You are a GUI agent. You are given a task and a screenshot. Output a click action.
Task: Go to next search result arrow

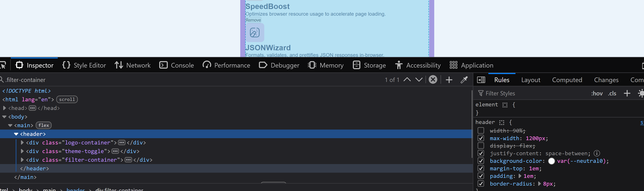tap(419, 80)
